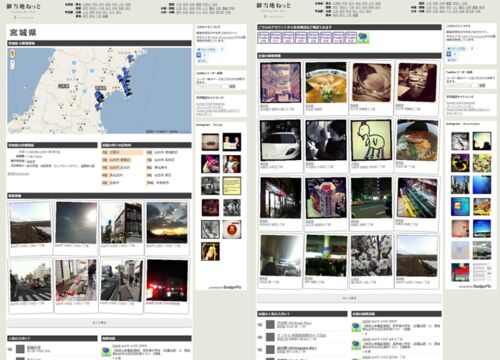Open the ramen bowl photo thumbnail
Viewport: 500px width, 360px height.
click(x=326, y=82)
